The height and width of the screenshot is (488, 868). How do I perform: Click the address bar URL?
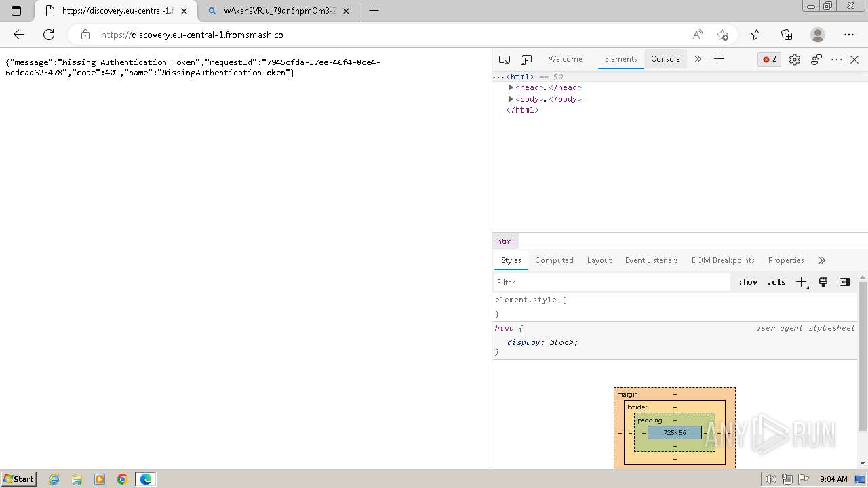coord(192,35)
